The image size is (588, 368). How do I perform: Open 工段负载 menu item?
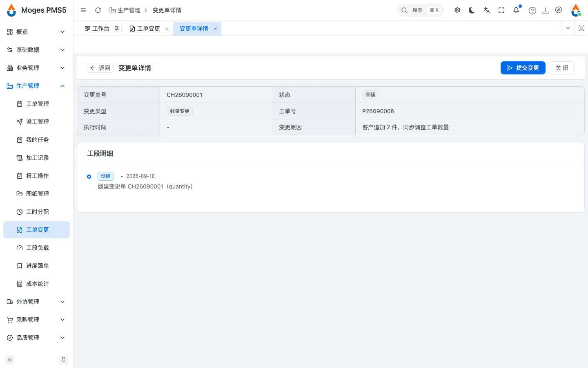36,248
